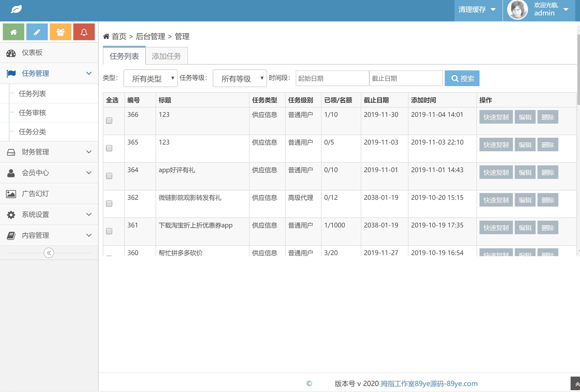Expand the 会员中心 menu chevron
The height and width of the screenshot is (392, 580).
pos(89,173)
